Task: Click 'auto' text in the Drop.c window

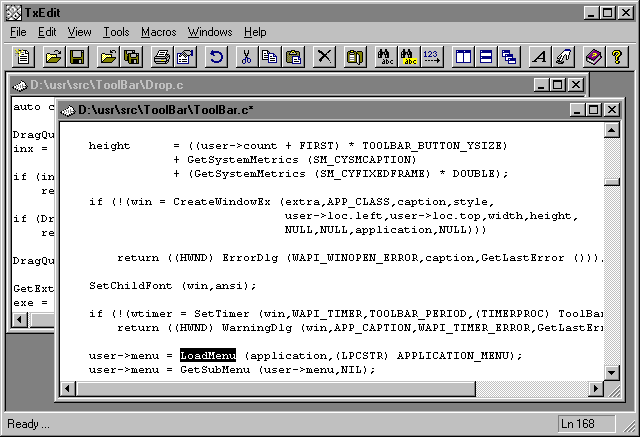Action: coord(27,107)
